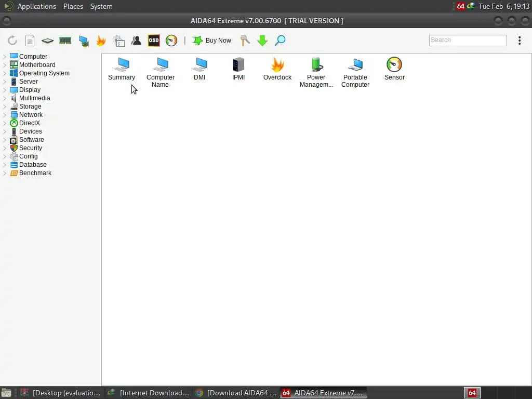The image size is (532, 399).
Task: Open the Report page icon
Action: point(30,41)
